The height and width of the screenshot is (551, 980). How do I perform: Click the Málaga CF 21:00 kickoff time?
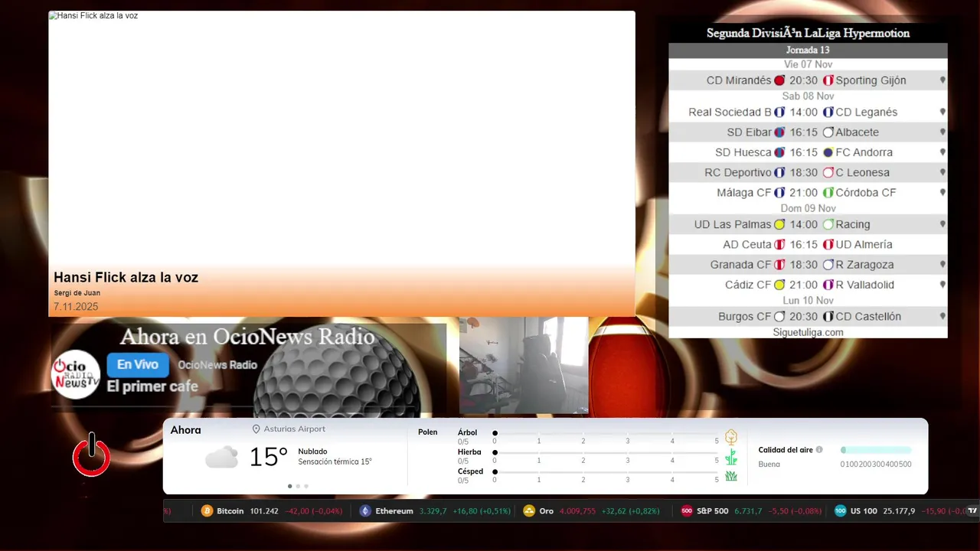pyautogui.click(x=804, y=193)
